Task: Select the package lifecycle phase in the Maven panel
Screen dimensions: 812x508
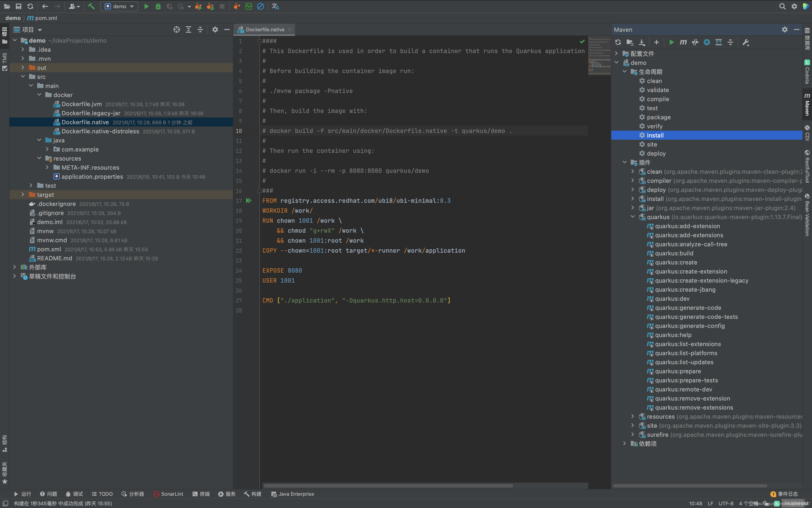Action: (x=658, y=117)
